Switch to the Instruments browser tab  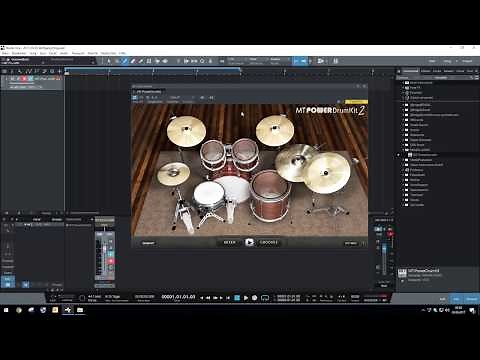click(410, 71)
